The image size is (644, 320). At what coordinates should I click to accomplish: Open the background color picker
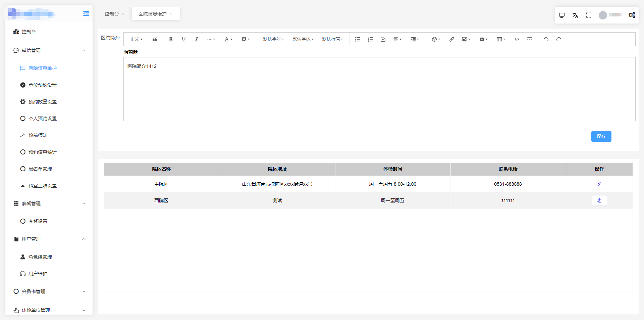point(246,39)
